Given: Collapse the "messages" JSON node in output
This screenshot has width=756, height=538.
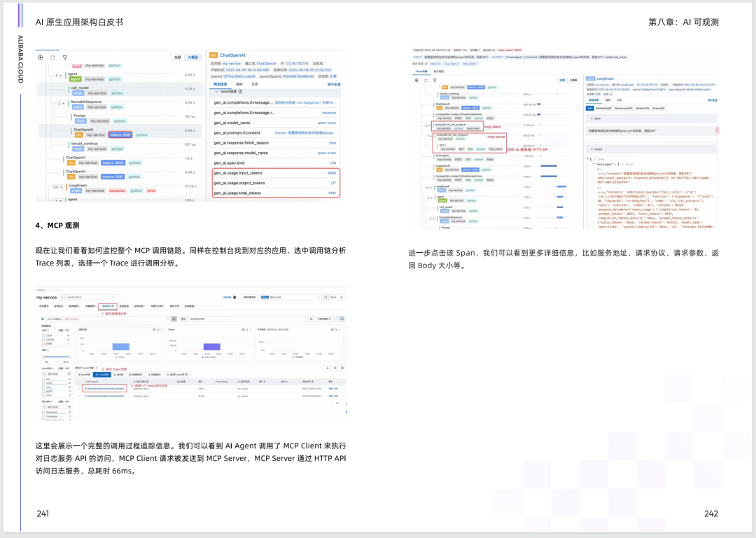Looking at the screenshot, I should tap(593, 164).
